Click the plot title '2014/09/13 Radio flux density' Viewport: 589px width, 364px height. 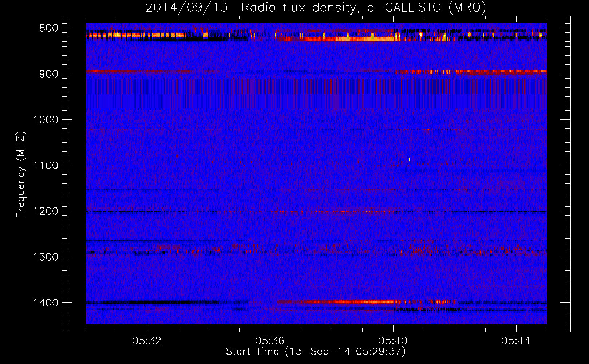pyautogui.click(x=250, y=7)
